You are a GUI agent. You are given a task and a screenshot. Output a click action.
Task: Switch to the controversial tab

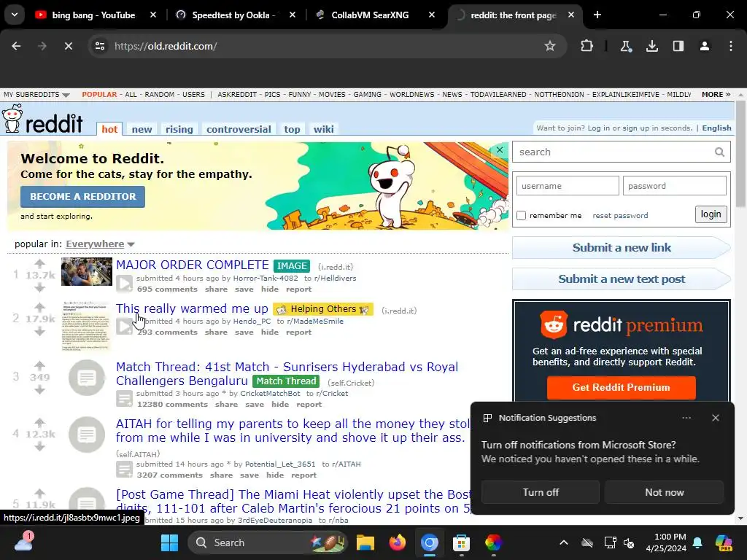239,129
